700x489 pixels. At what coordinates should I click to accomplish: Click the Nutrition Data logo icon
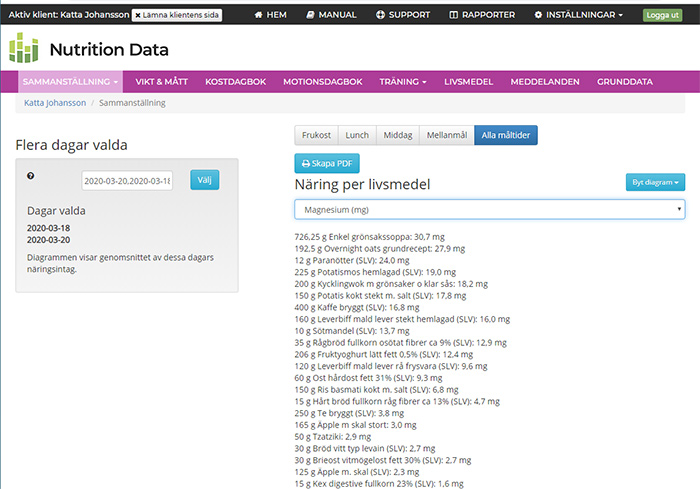point(24,49)
